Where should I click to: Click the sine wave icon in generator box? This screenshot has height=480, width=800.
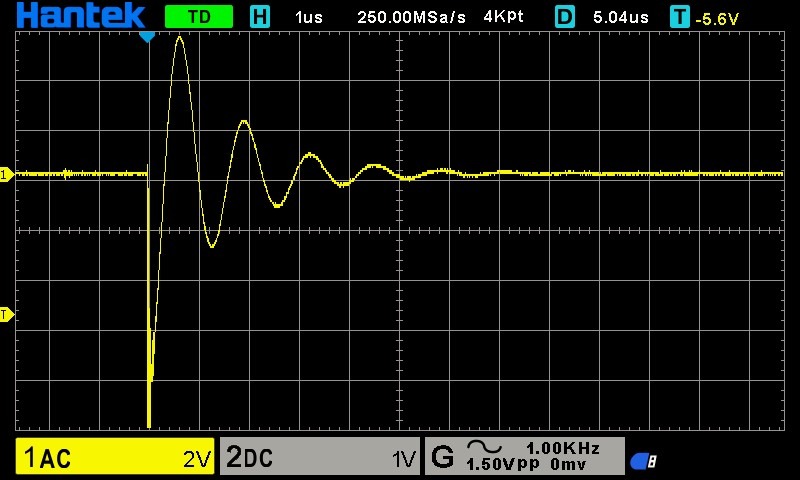(484, 447)
